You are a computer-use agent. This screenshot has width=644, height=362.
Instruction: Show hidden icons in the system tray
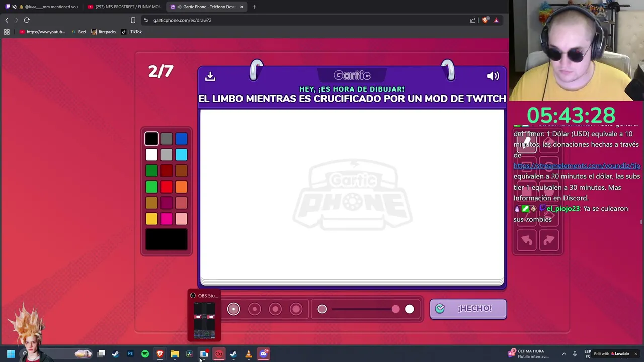point(564,354)
